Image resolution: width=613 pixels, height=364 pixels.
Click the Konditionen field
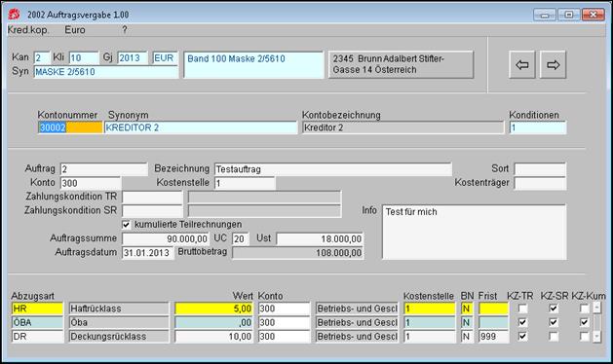pyautogui.click(x=538, y=127)
